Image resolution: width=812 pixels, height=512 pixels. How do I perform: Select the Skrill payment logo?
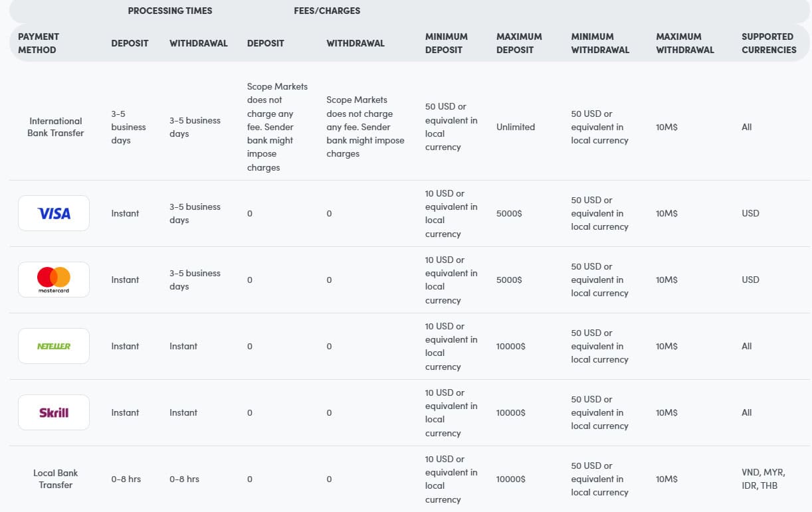54,412
